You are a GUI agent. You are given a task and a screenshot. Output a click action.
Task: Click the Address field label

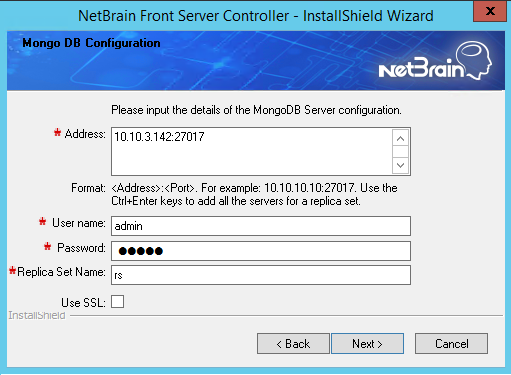[x=85, y=134]
